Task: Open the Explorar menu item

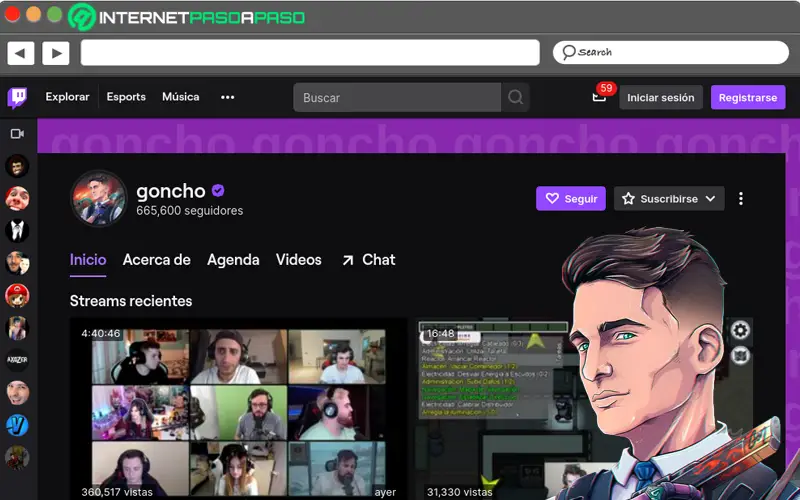Action: [x=67, y=97]
